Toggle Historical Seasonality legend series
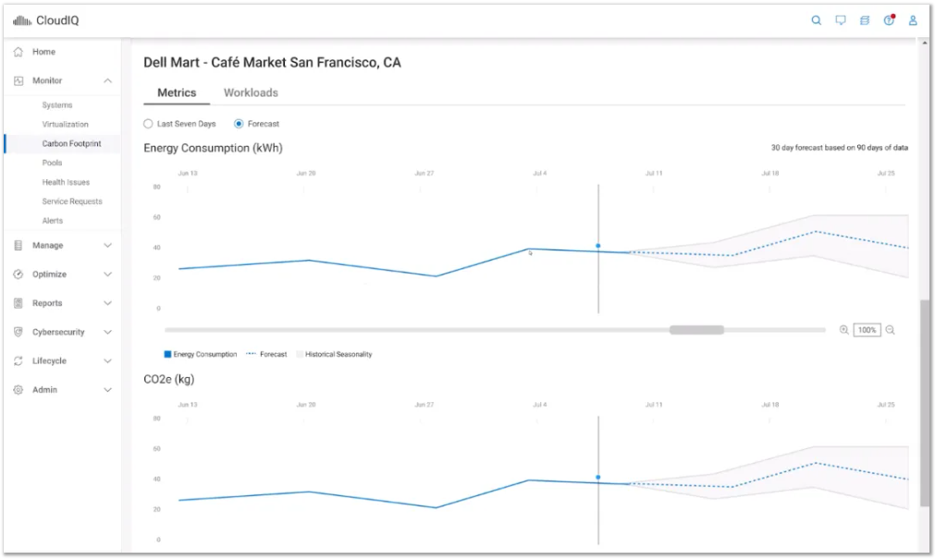 [334, 355]
